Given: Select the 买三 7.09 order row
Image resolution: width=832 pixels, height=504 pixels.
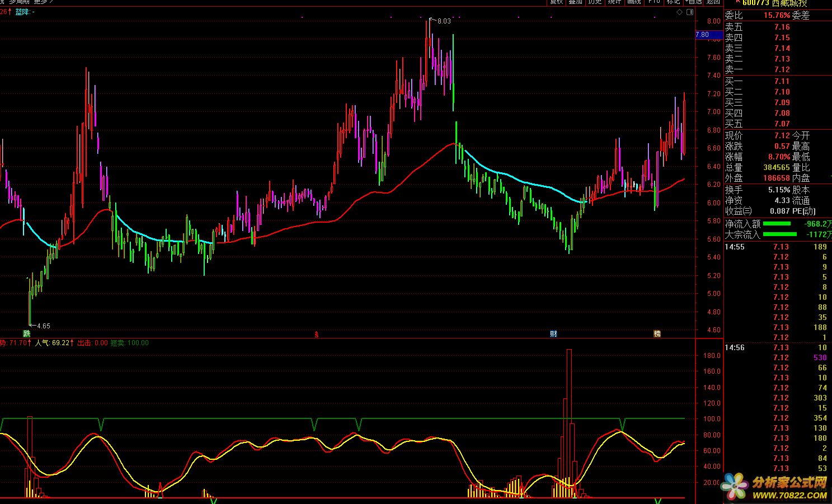Looking at the screenshot, I should click(x=778, y=102).
